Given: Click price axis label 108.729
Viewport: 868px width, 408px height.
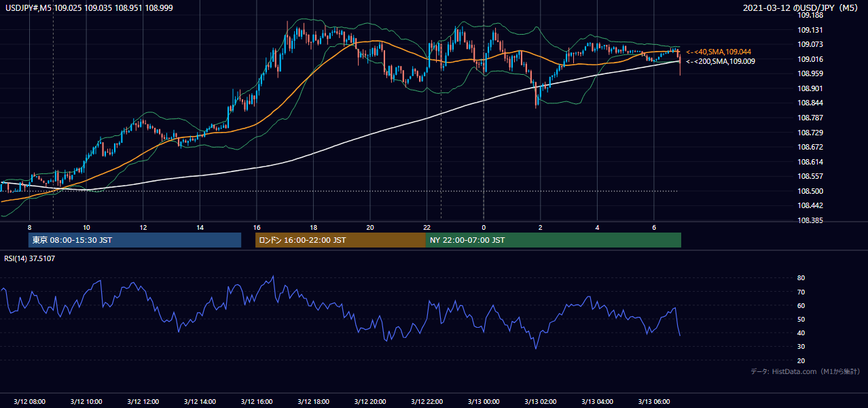Looking at the screenshot, I should 810,133.
